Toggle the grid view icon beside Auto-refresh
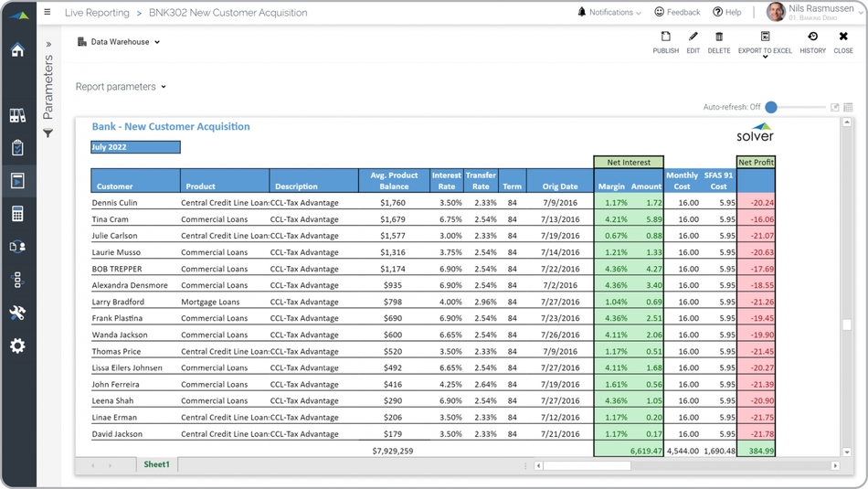The width and height of the screenshot is (868, 489). click(x=848, y=107)
